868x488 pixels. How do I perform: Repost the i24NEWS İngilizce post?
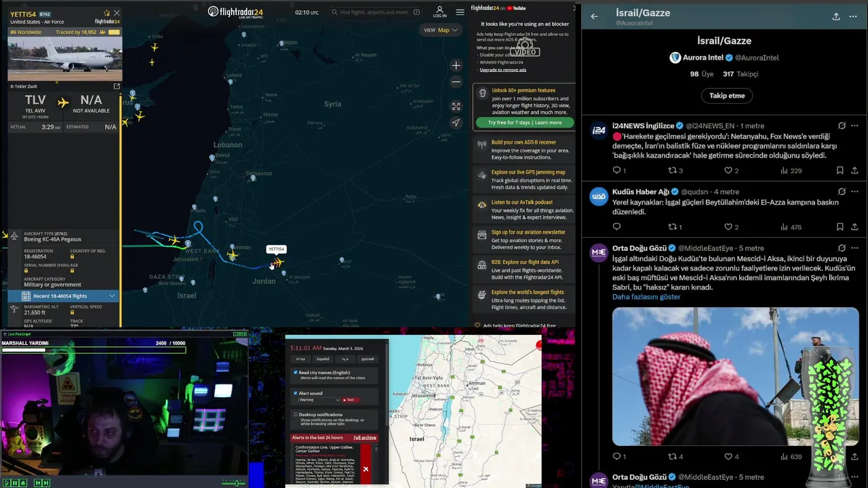coord(673,171)
